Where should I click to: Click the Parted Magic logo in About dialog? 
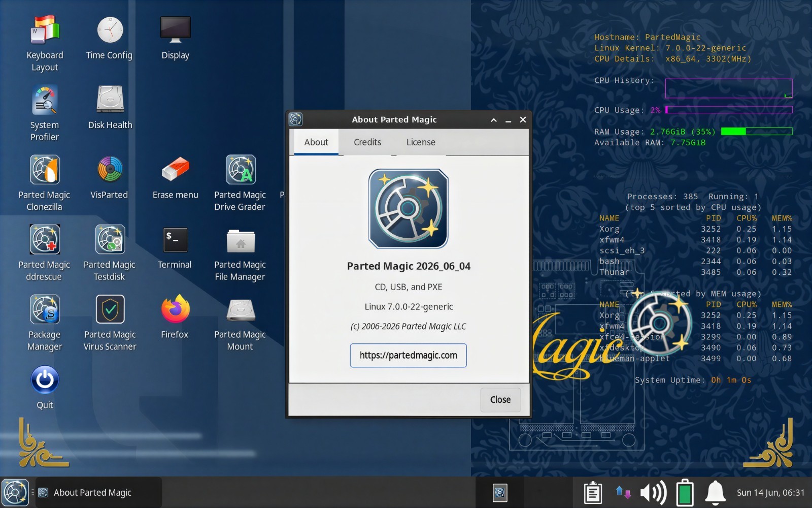click(x=409, y=209)
